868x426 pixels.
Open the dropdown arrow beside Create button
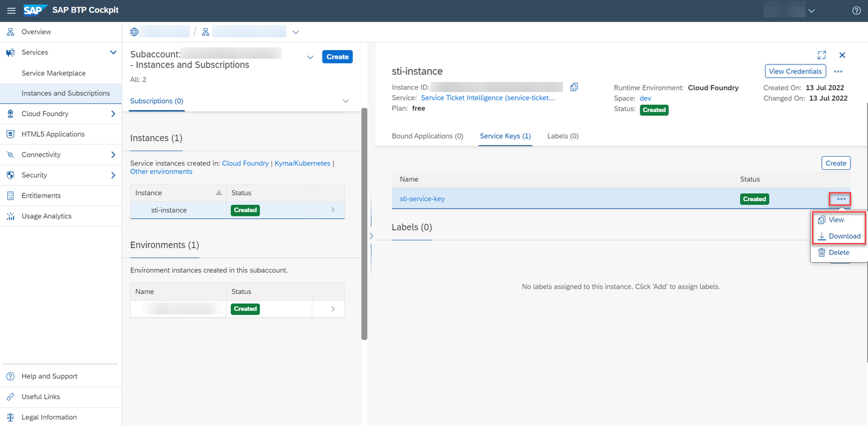(x=310, y=57)
